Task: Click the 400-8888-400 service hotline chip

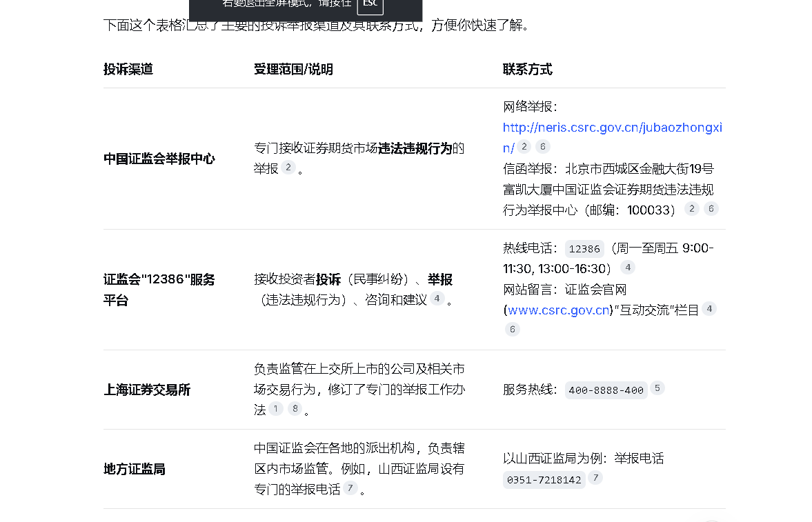Action: (606, 390)
